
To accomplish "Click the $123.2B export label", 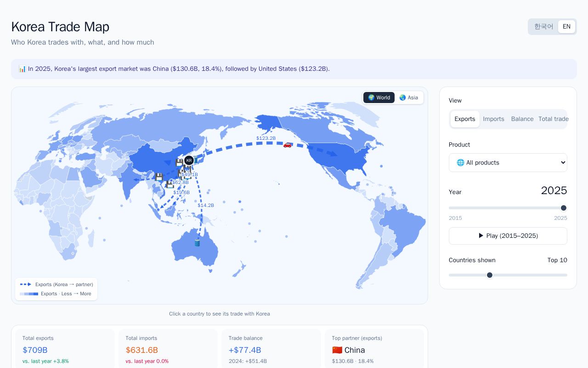I will 266,138.
